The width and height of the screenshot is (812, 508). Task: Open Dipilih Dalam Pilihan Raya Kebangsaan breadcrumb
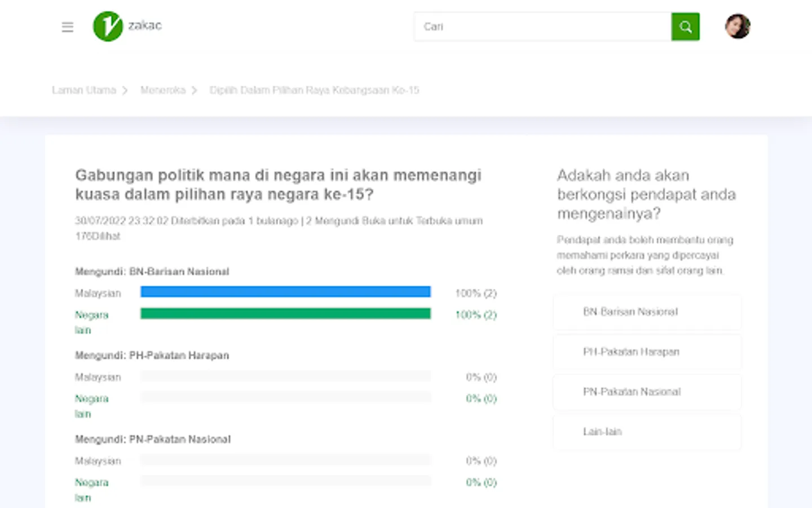(x=315, y=90)
